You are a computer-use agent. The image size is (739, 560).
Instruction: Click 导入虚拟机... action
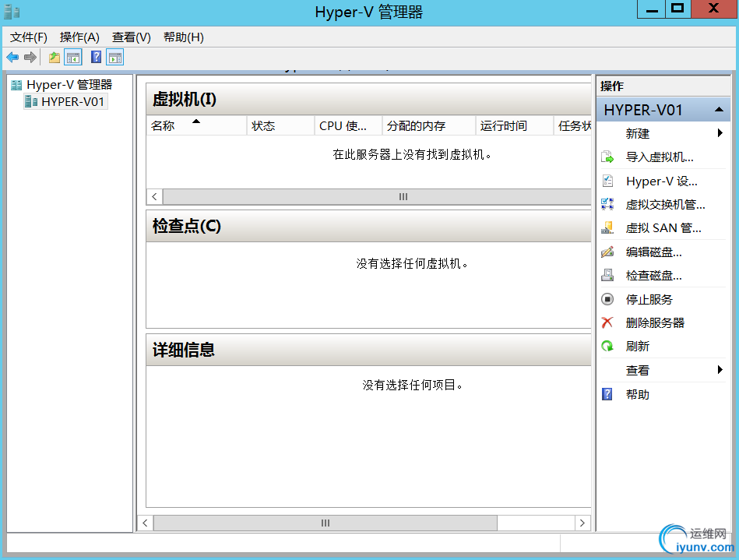point(660,157)
